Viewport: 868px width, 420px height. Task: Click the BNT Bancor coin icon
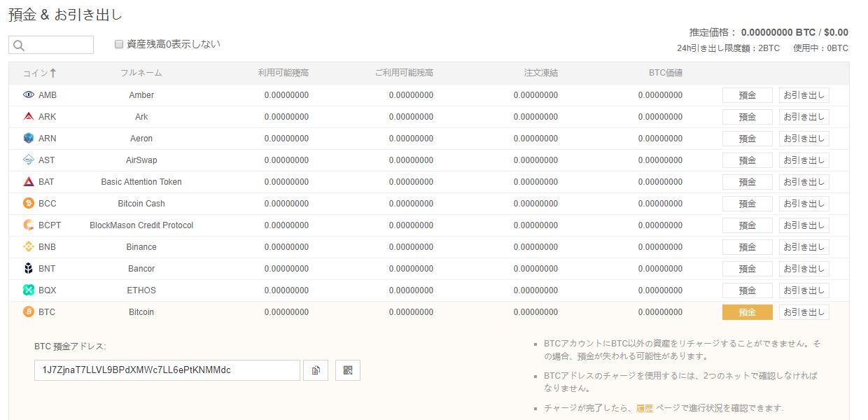point(29,268)
